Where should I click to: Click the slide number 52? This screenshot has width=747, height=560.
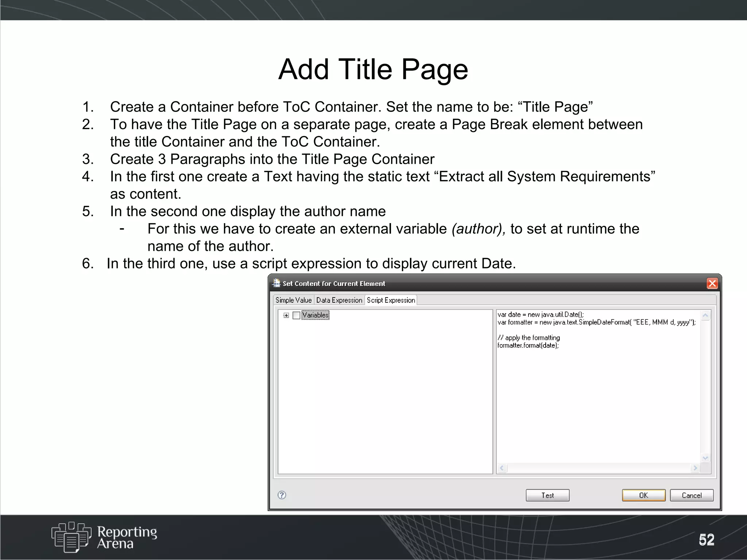pyautogui.click(x=707, y=540)
